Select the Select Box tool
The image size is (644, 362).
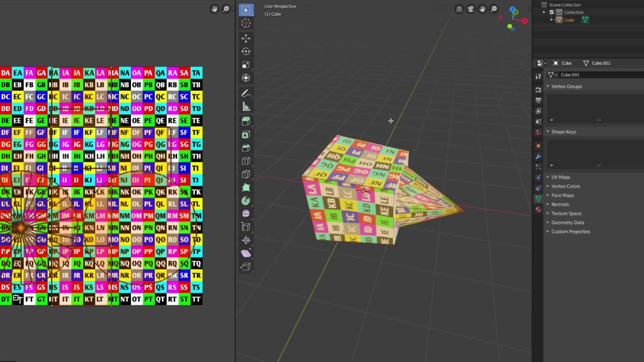click(246, 10)
